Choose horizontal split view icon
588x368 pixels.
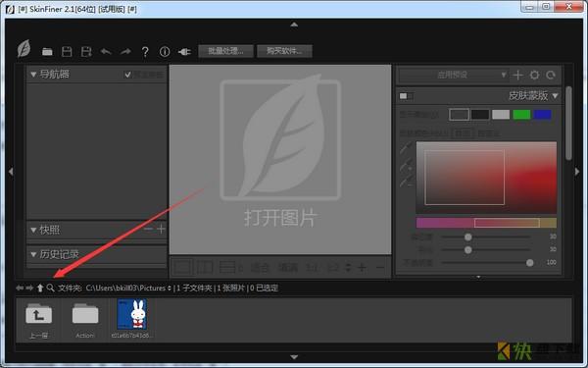point(227,267)
